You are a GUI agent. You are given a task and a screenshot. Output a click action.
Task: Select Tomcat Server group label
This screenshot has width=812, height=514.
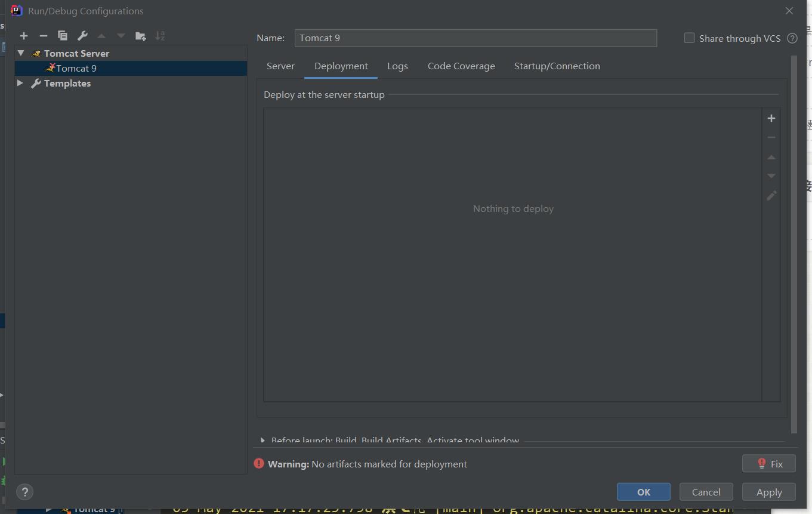click(x=76, y=53)
